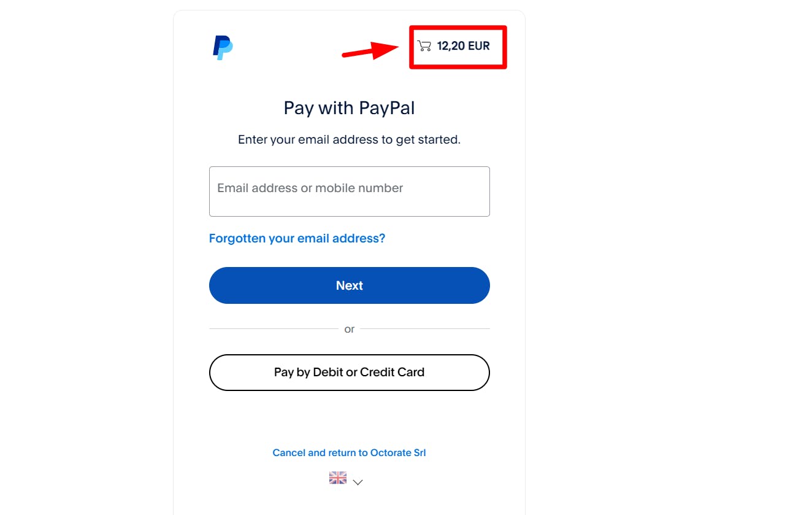Focus the email address or mobile number field

click(349, 192)
